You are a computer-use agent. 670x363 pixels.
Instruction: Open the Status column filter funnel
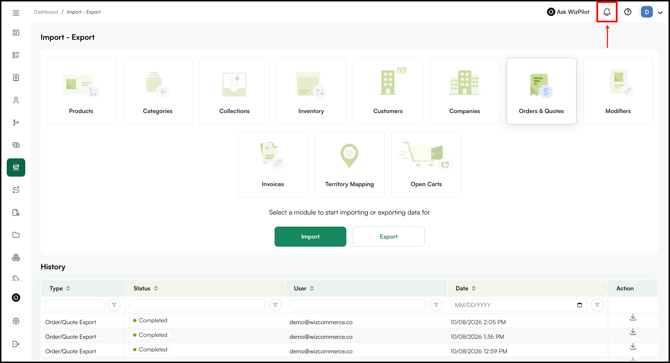pyautogui.click(x=275, y=305)
